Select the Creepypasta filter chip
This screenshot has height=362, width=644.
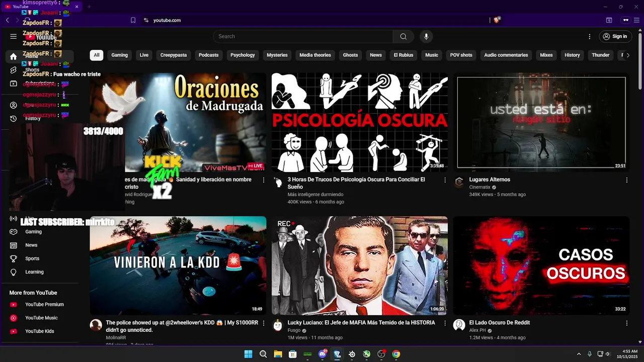tap(174, 55)
